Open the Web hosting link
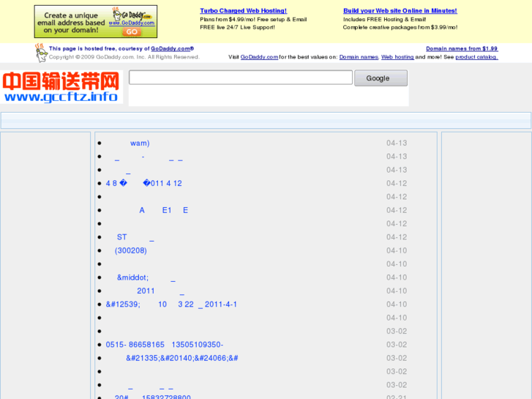532x399 pixels. [x=397, y=57]
